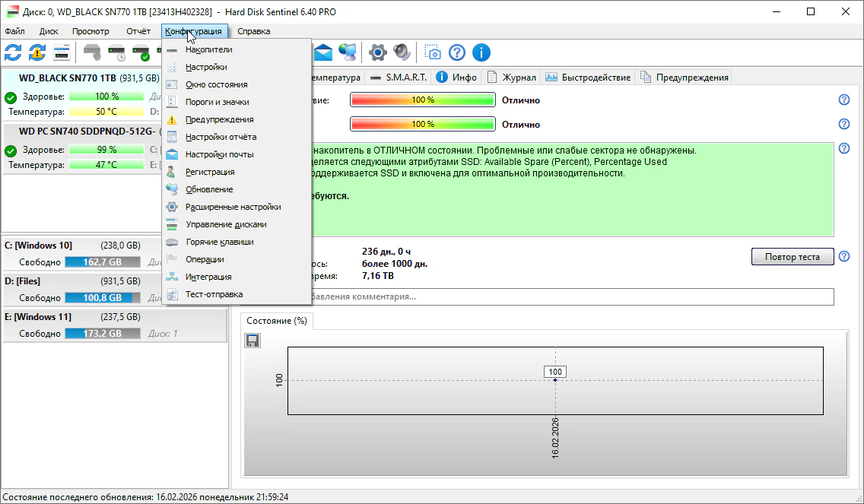Open the Справка menu
This screenshot has height=504, width=864.
[x=253, y=31]
